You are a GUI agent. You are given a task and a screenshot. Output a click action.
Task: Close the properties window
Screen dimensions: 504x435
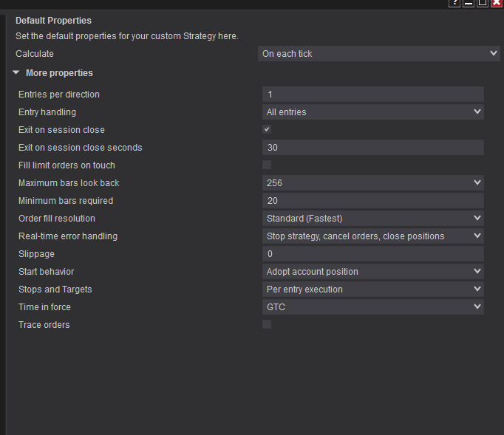tap(497, 3)
